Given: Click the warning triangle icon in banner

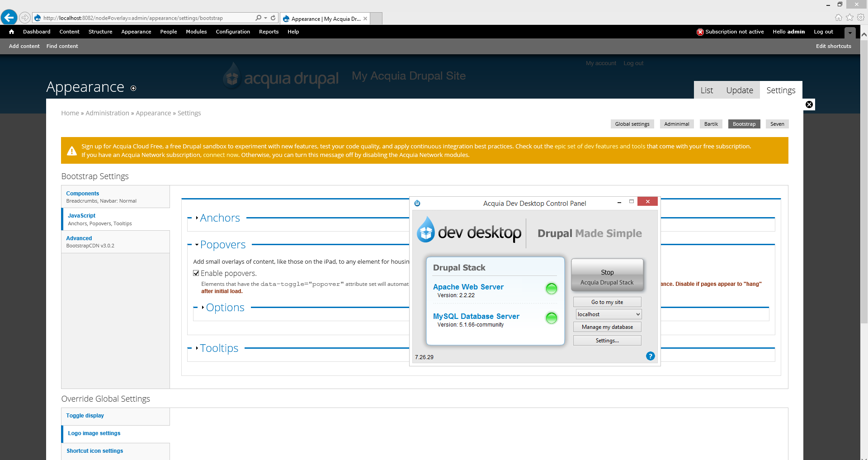Looking at the screenshot, I should 72,151.
